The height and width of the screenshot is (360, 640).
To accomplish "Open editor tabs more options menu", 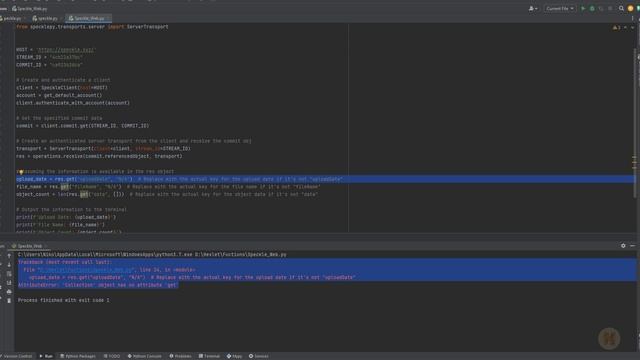I will [633, 18].
